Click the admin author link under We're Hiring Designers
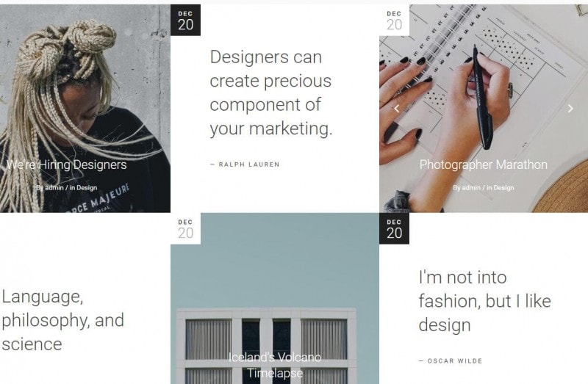 point(54,187)
